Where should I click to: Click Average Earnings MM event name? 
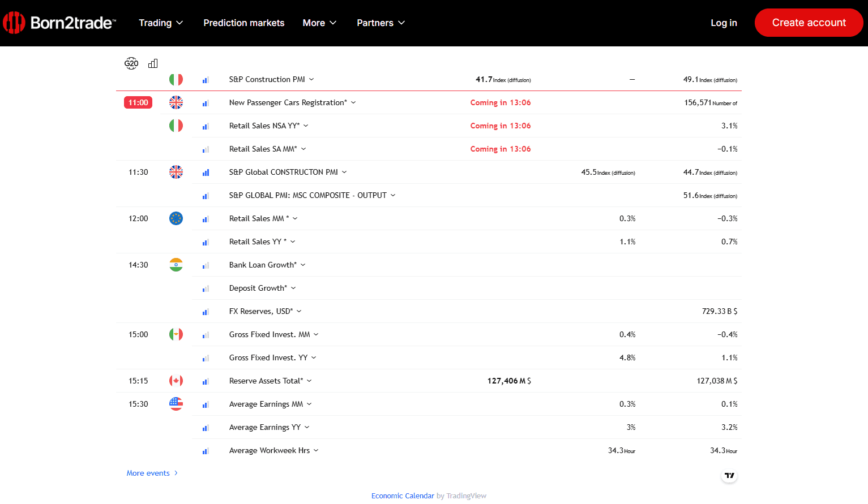point(266,404)
